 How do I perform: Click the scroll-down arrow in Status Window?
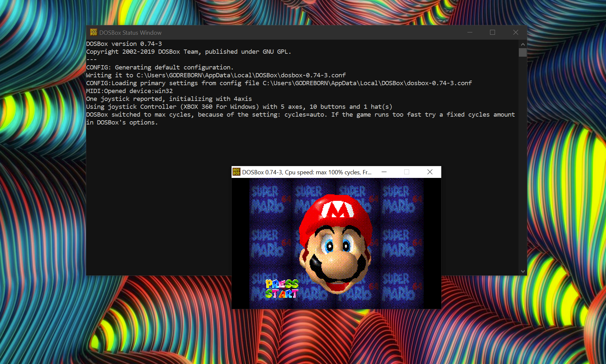[523, 271]
